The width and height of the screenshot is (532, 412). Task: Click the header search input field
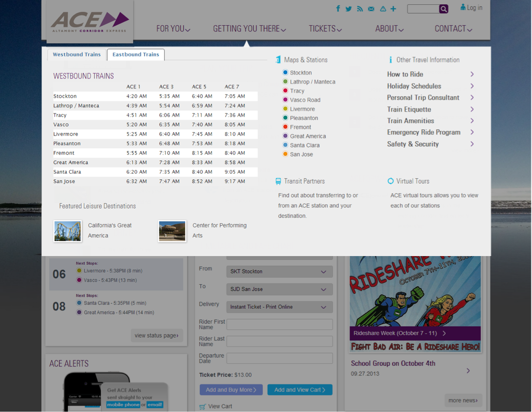[x=423, y=9]
